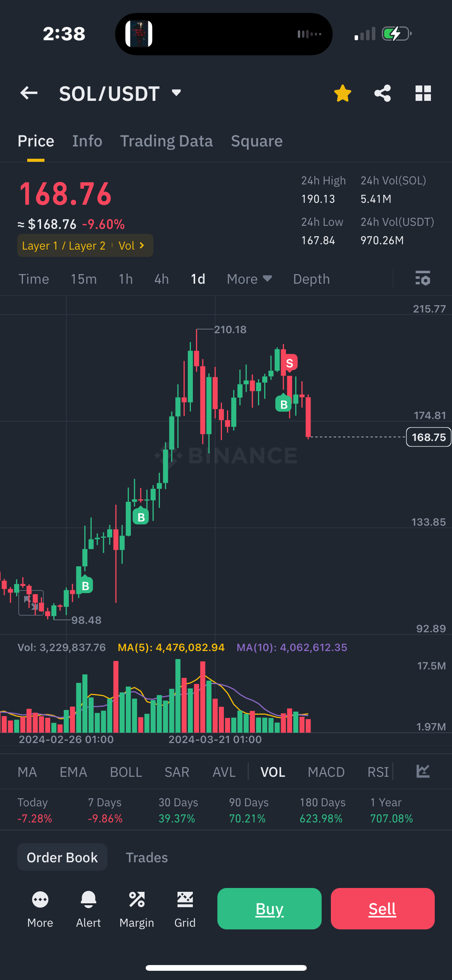Tap the 210.18 high price label
This screenshot has width=452, height=980.
pyautogui.click(x=230, y=329)
